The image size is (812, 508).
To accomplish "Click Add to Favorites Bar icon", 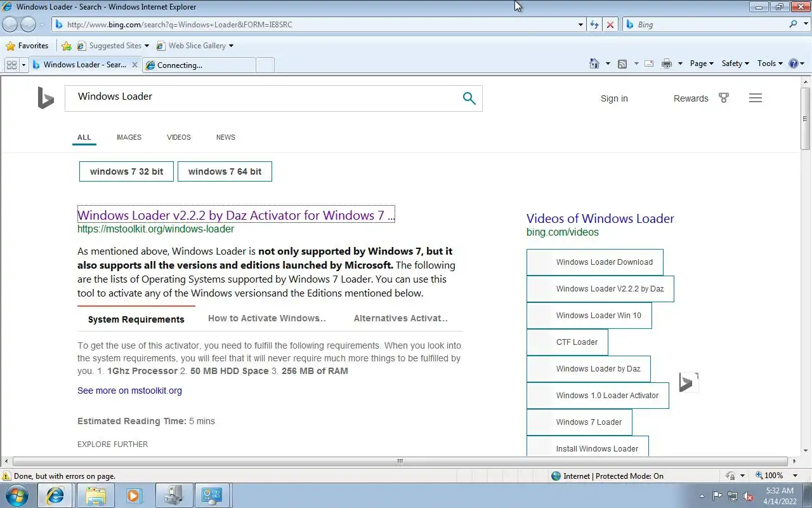I will click(x=67, y=46).
